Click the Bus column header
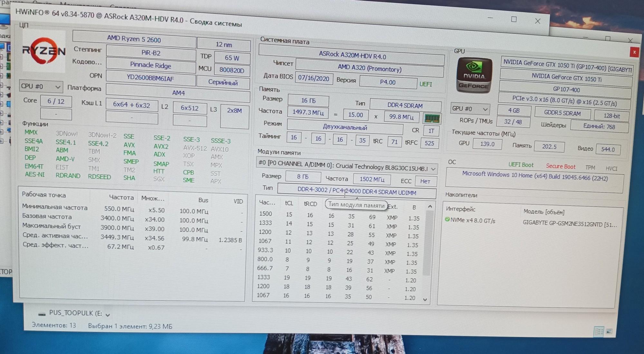644x354 pixels. 203,200
